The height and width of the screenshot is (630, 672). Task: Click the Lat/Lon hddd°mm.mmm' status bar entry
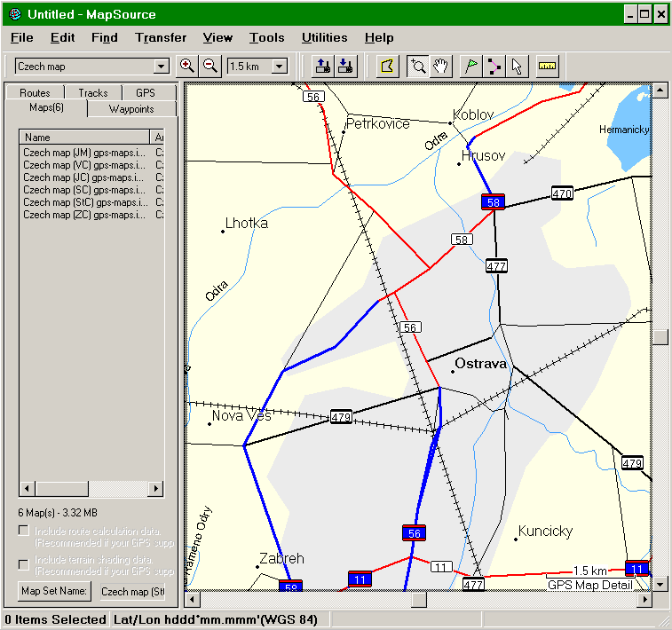(216, 619)
